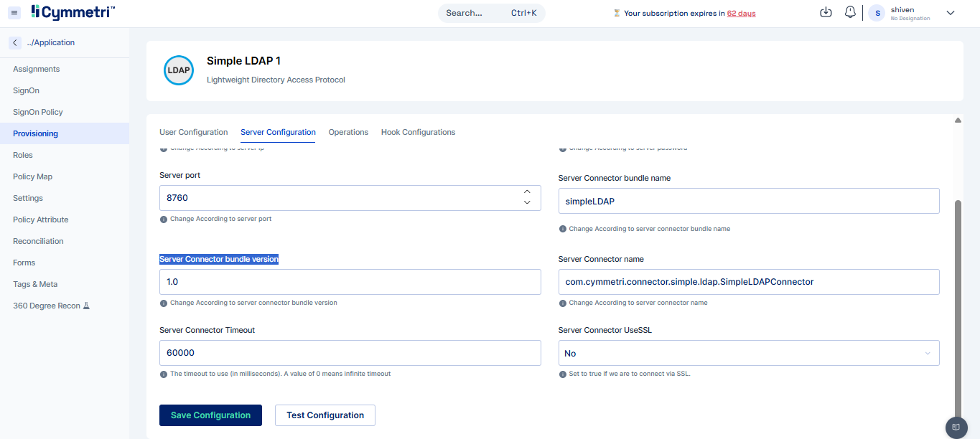The height and width of the screenshot is (439, 980).
Task: Click info icon beside bundle version hint
Action: pos(163,303)
